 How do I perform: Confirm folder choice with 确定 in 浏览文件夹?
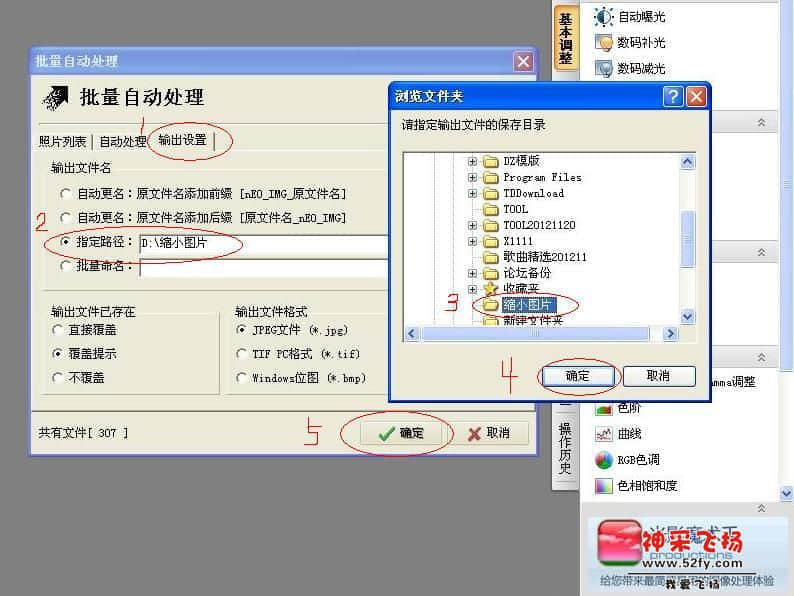(578, 376)
